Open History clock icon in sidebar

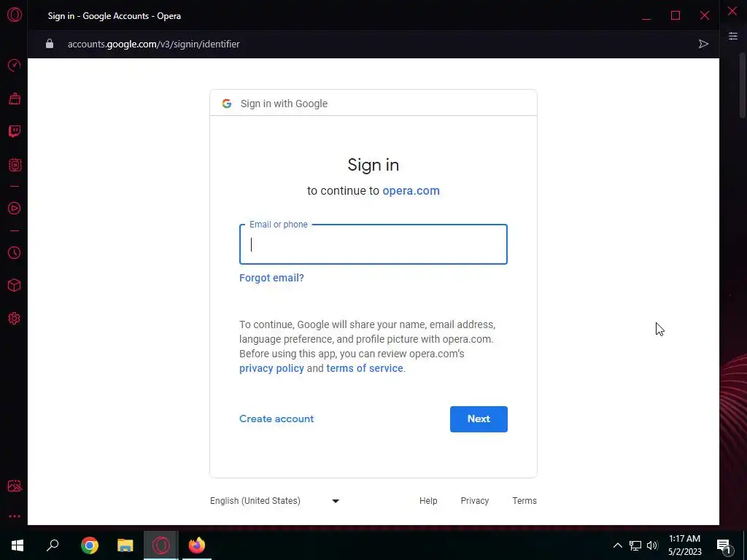15,252
